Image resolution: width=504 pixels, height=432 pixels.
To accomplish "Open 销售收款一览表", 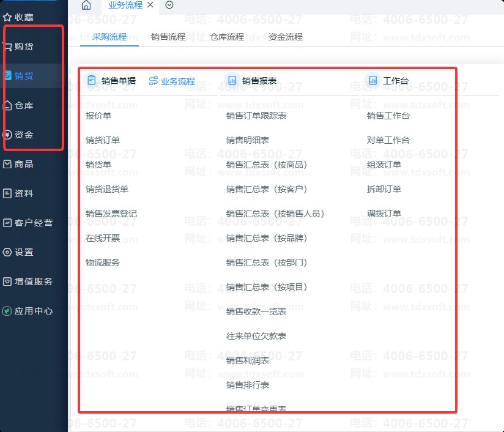I will coord(256,311).
